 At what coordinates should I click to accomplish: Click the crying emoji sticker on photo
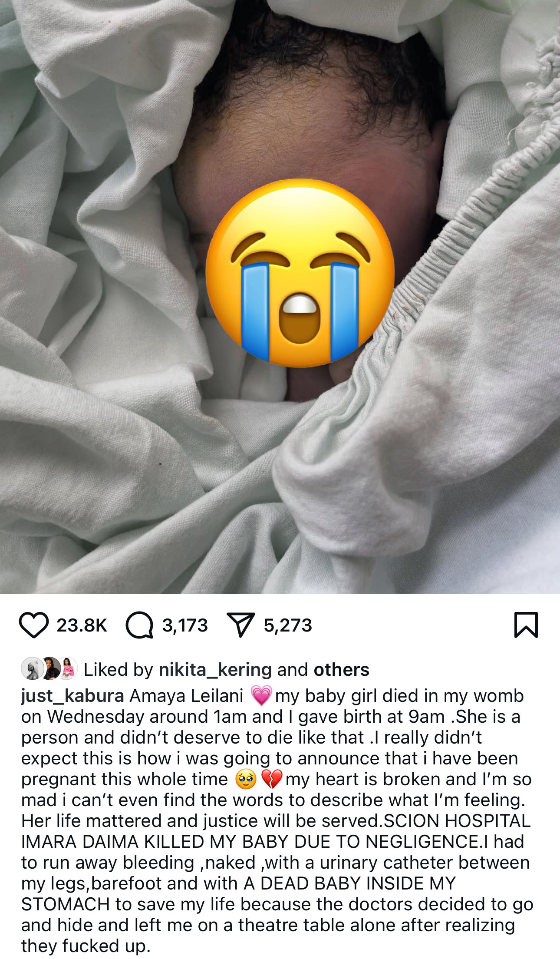300,273
